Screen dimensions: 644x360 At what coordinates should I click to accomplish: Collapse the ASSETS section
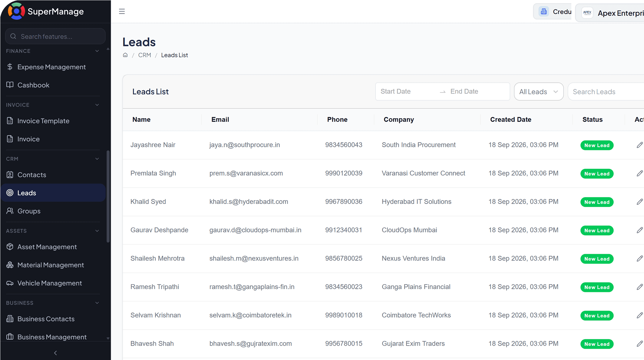pyautogui.click(x=97, y=231)
